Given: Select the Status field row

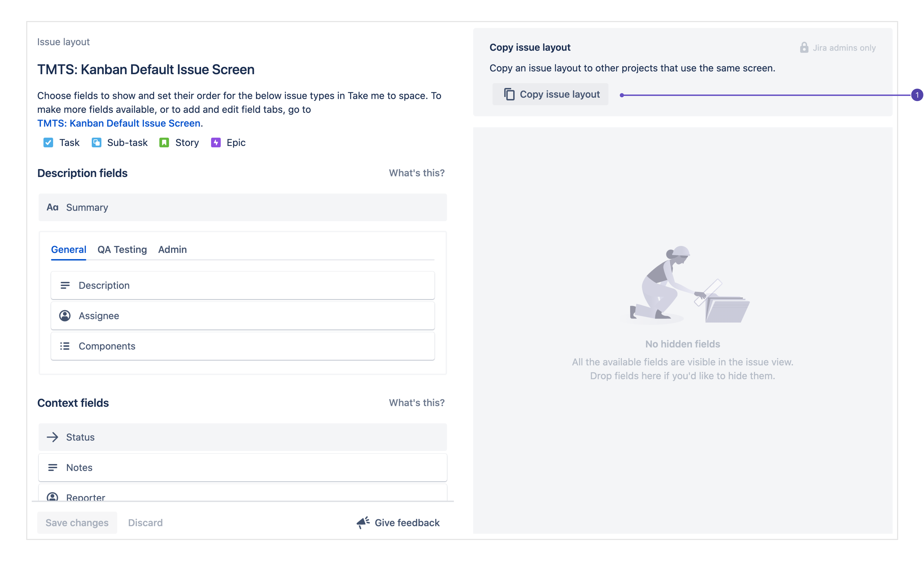Looking at the screenshot, I should [243, 437].
